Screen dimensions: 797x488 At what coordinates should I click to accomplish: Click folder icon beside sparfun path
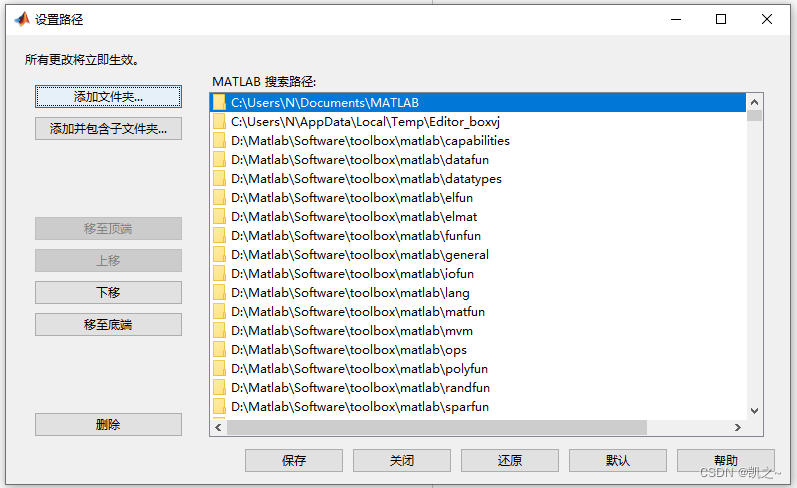[219, 407]
